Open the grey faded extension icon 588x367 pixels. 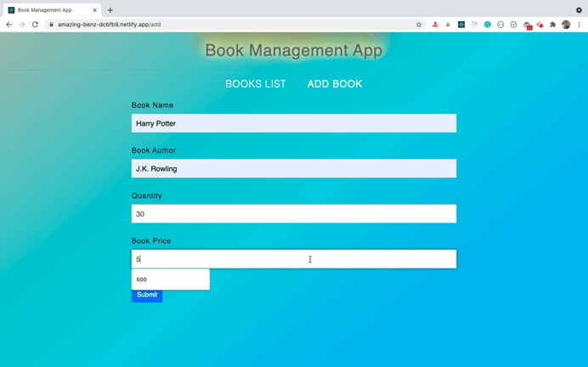coord(448,25)
